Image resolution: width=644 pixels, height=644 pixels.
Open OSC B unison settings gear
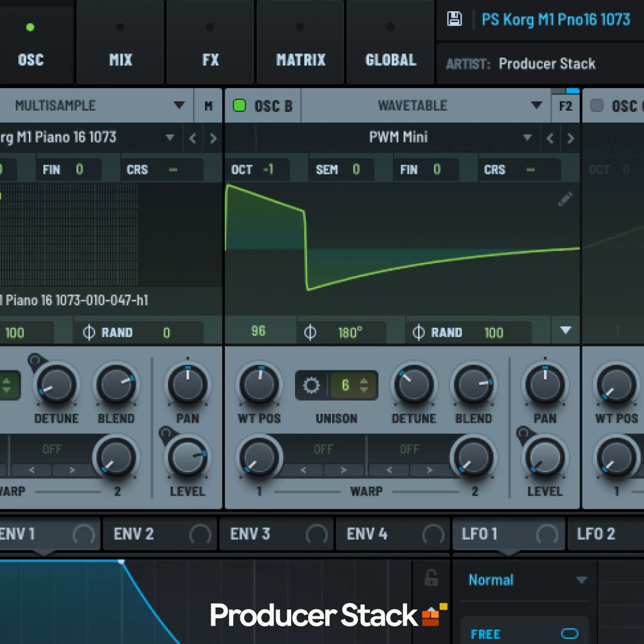[311, 386]
